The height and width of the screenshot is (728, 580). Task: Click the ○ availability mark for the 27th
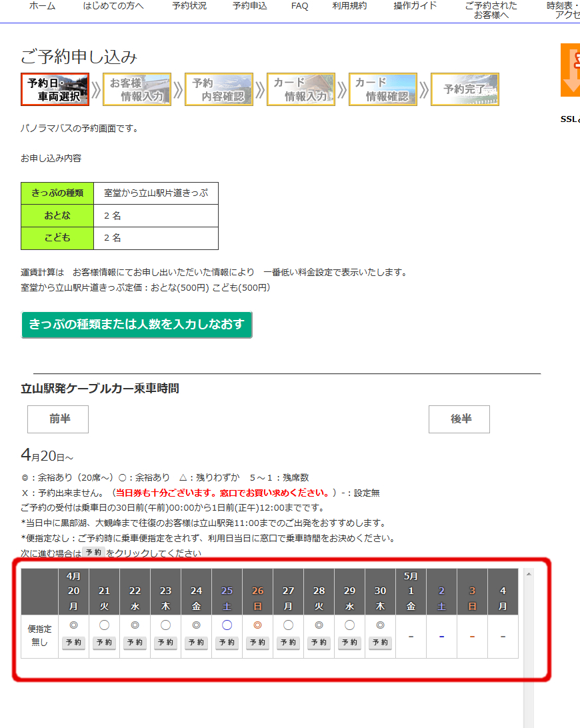click(x=289, y=625)
